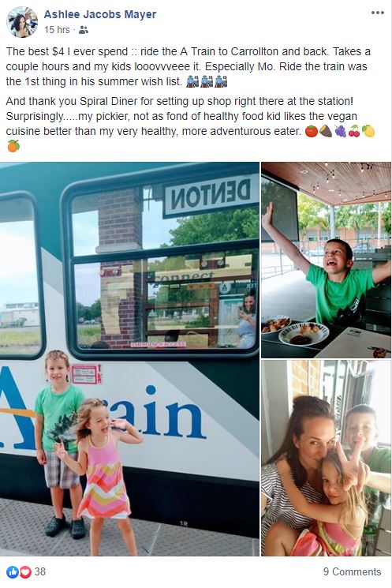This screenshot has width=392, height=588.
Task: Open the large A-train photo with two kids
Action: pos(129,359)
